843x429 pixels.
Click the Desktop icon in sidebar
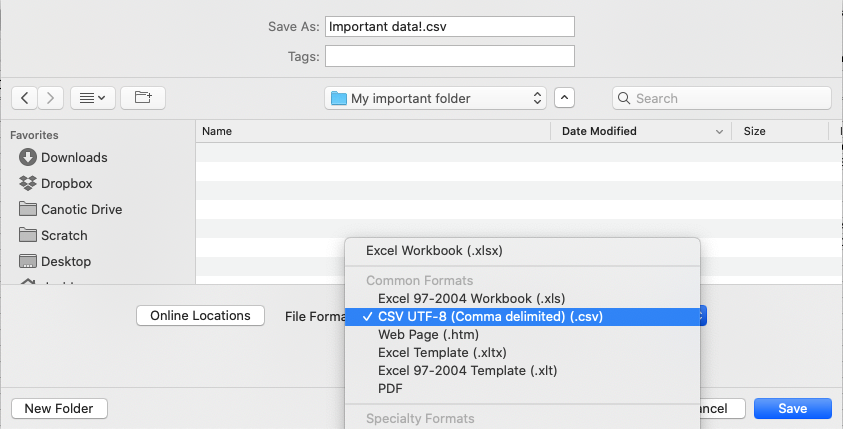coord(27,261)
